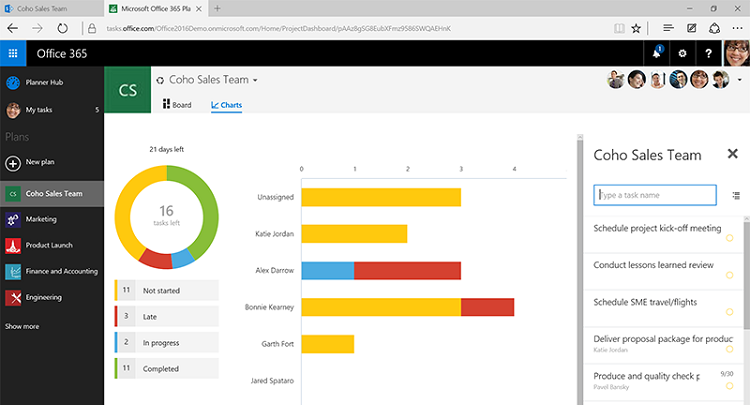This screenshot has height=405, width=750.
Task: Open Deliver proposal package task
Action: point(663,339)
